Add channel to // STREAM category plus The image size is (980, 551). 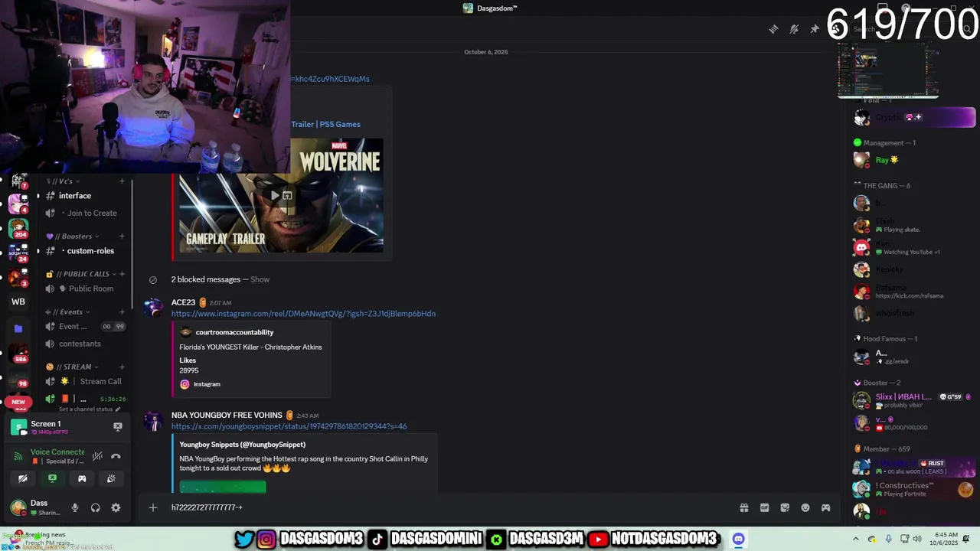point(122,367)
